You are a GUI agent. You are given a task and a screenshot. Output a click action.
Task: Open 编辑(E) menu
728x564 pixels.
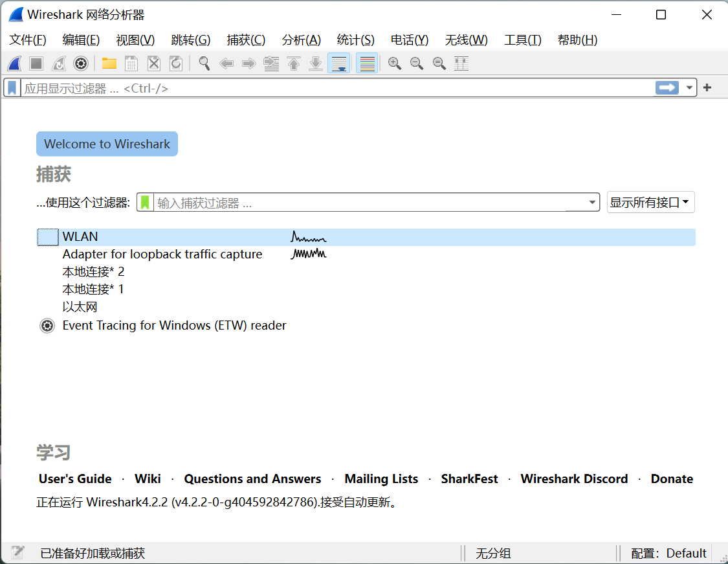[82, 40]
